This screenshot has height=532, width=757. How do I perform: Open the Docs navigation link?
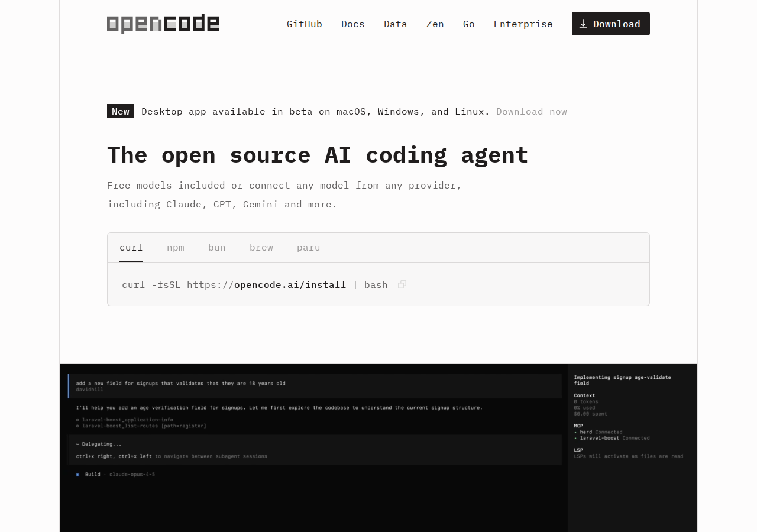(x=353, y=24)
